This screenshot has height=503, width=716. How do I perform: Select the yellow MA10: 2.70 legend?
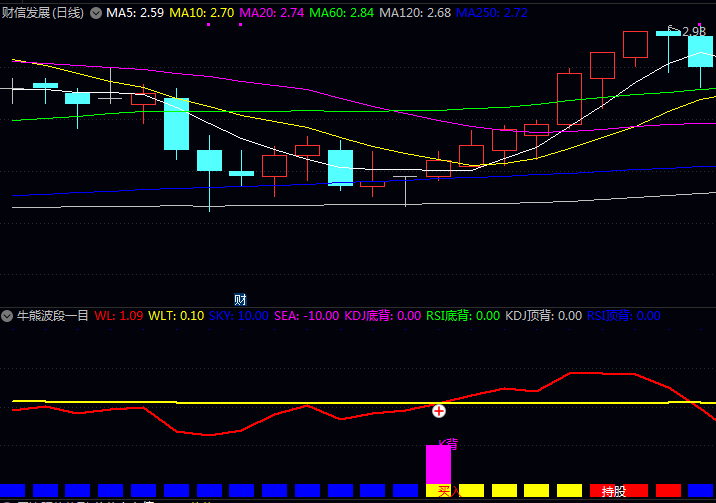point(202,13)
